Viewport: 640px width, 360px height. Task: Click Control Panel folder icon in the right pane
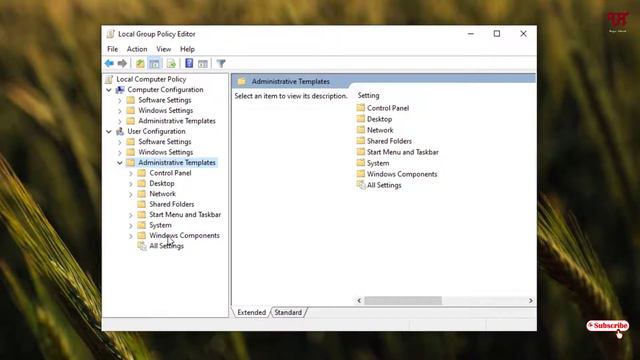(360, 108)
